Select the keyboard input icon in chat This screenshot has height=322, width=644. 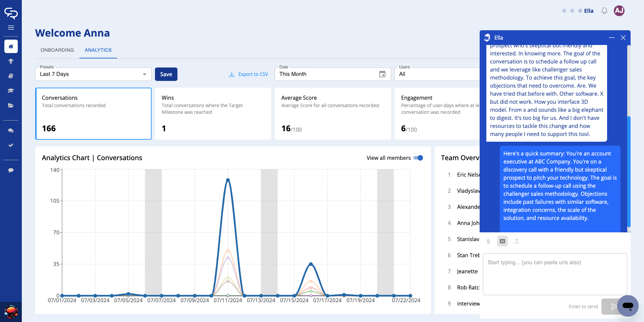point(502,241)
